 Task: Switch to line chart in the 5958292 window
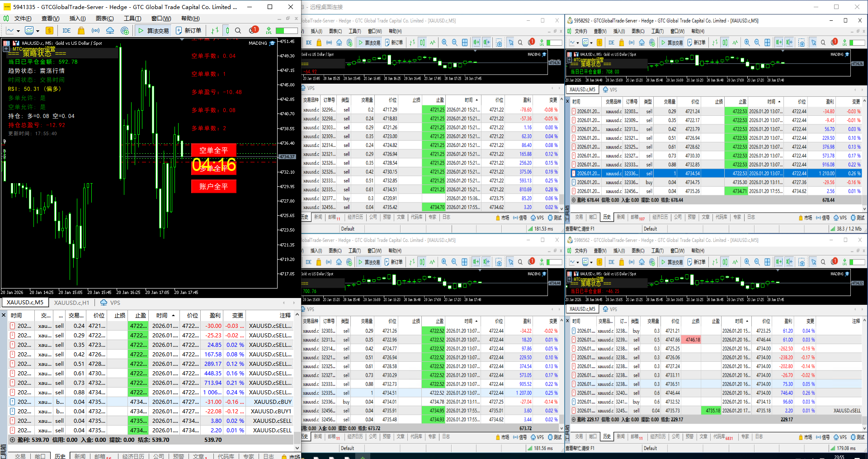[x=735, y=43]
